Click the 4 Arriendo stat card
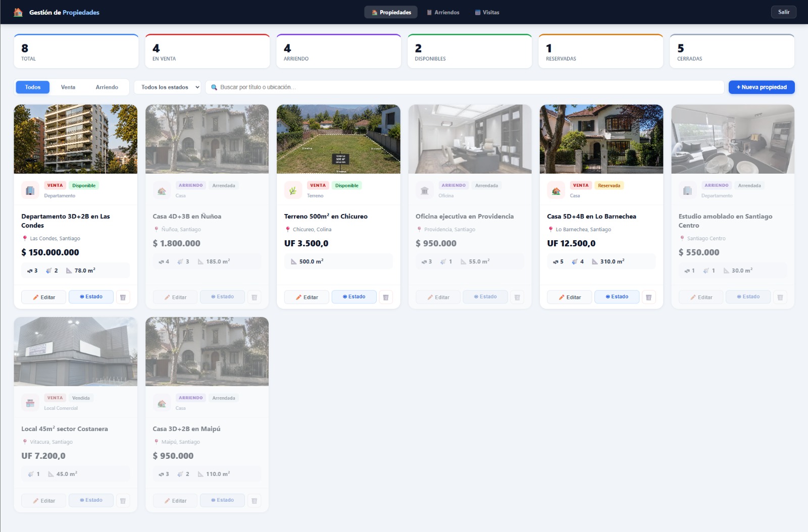Image resolution: width=808 pixels, height=532 pixels. [x=338, y=51]
